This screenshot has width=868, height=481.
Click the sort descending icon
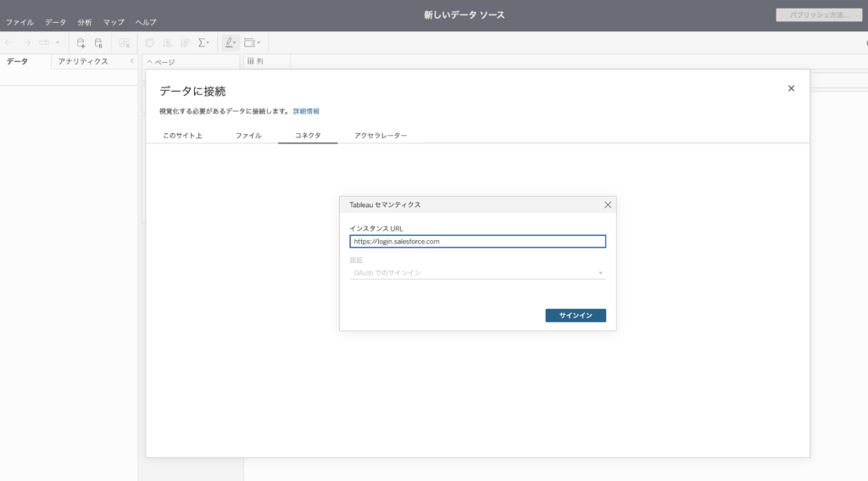[x=185, y=42]
